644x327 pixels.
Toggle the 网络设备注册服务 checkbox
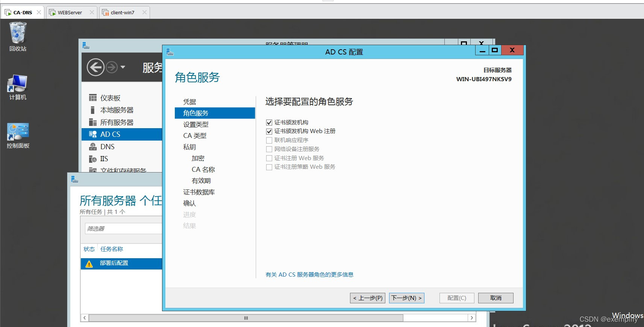click(269, 149)
